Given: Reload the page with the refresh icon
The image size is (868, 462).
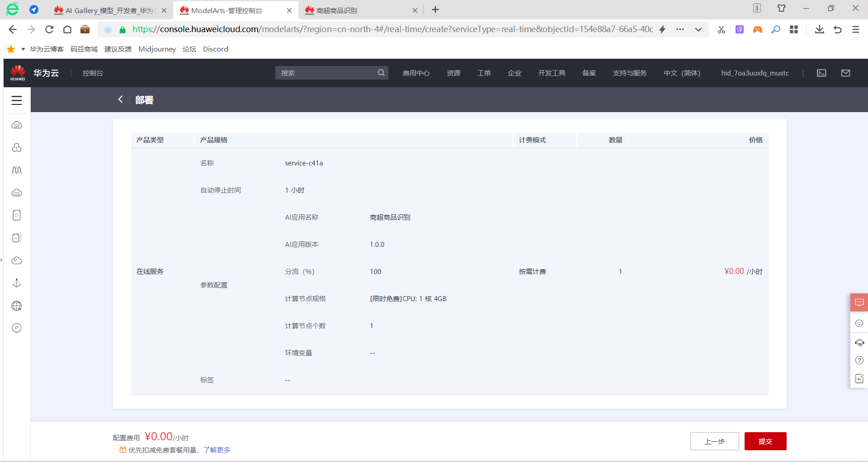Looking at the screenshot, I should [49, 29].
